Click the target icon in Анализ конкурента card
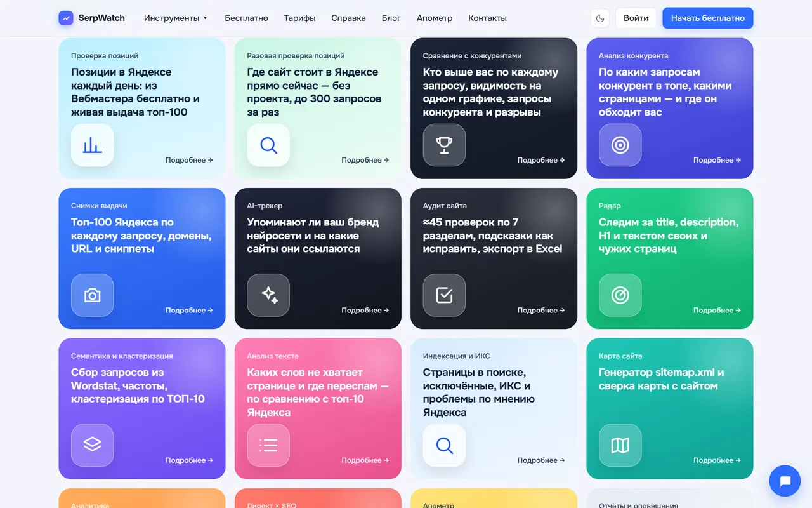 (x=620, y=145)
